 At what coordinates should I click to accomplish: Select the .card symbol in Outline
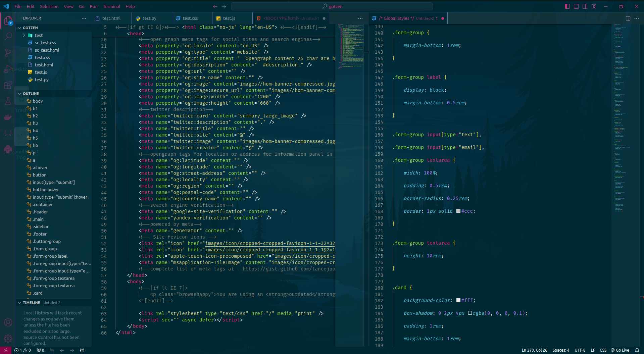[x=38, y=293]
